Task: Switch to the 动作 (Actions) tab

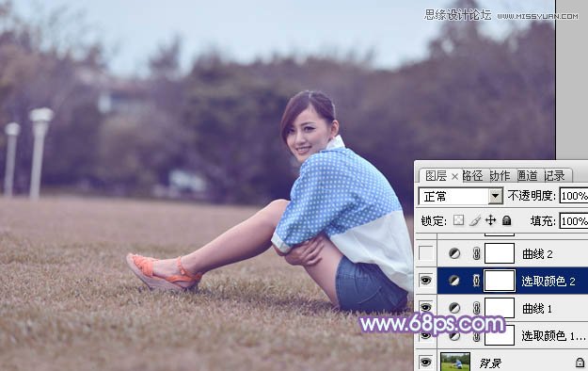Action: pos(500,175)
